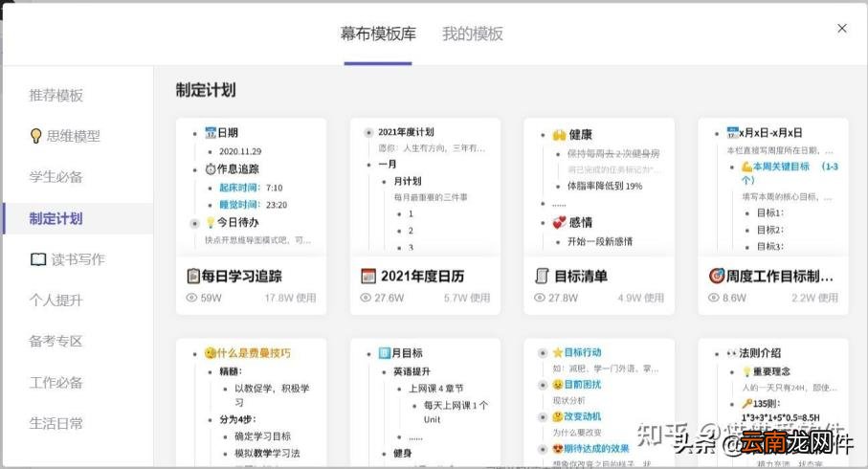Click the eye views icon showing 59W
This screenshot has height=469, width=868.
191,298
